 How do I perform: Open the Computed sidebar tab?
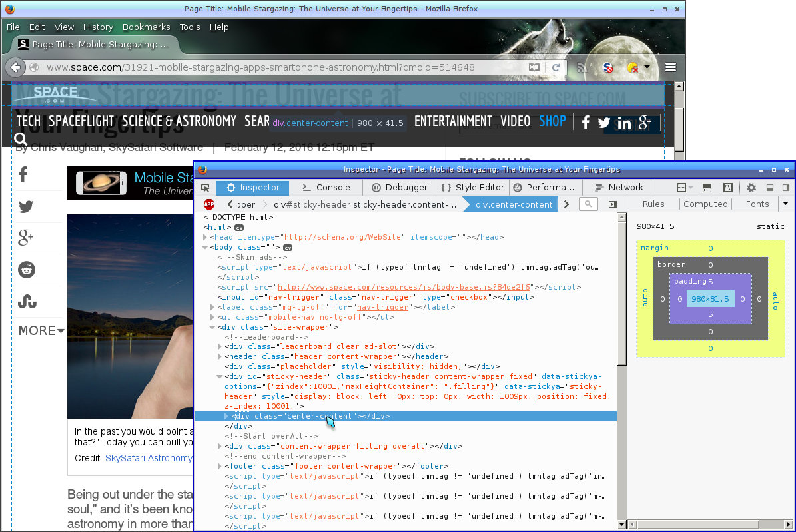705,204
